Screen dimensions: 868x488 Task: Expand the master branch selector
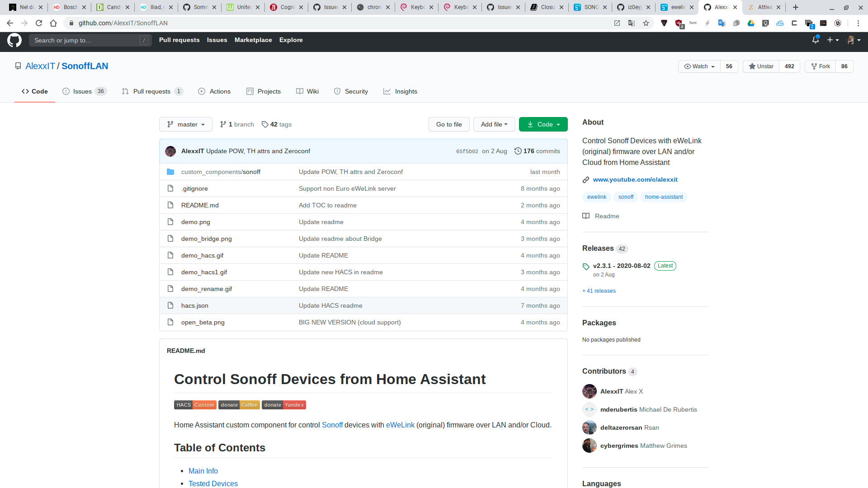point(186,124)
